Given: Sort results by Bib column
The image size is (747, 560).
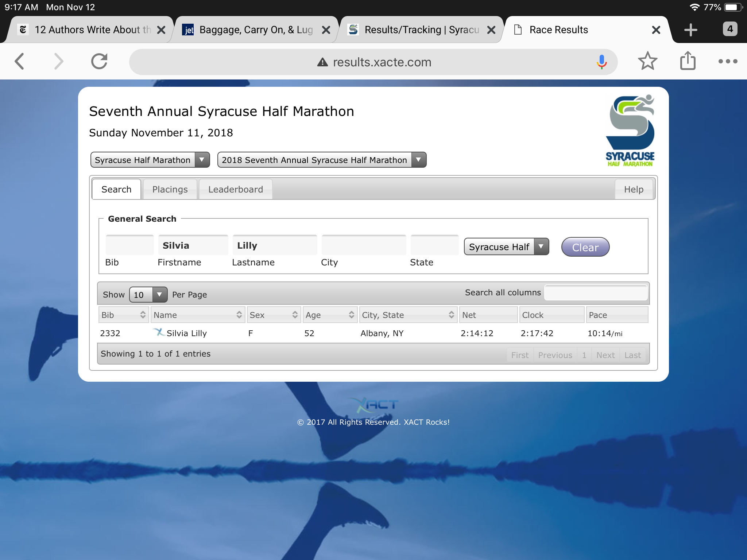Looking at the screenshot, I should click(x=123, y=315).
